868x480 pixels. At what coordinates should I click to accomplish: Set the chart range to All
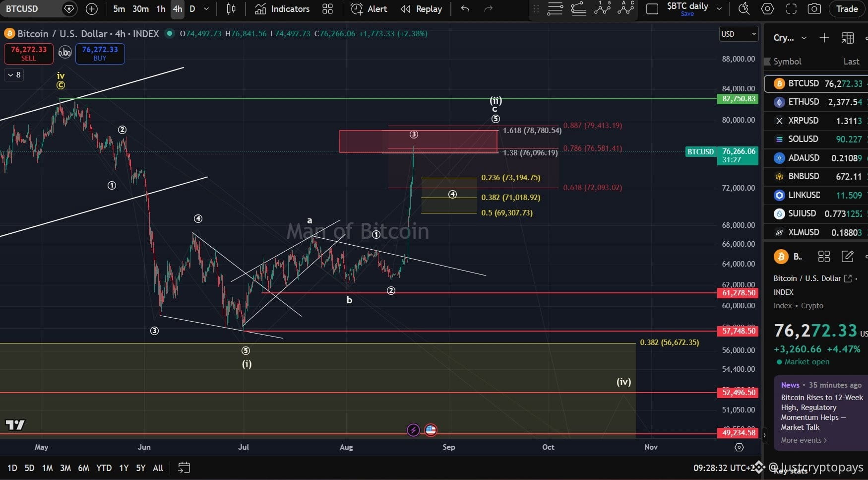point(158,468)
